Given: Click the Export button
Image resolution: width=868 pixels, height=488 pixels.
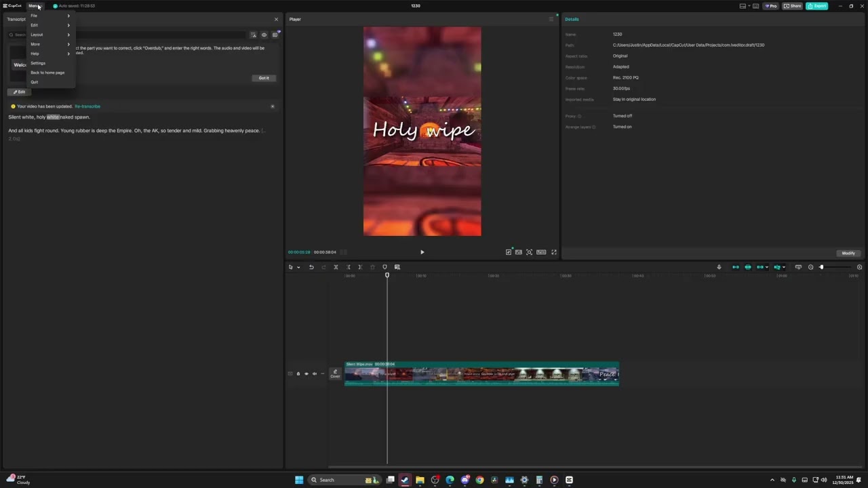Looking at the screenshot, I should [x=817, y=6].
